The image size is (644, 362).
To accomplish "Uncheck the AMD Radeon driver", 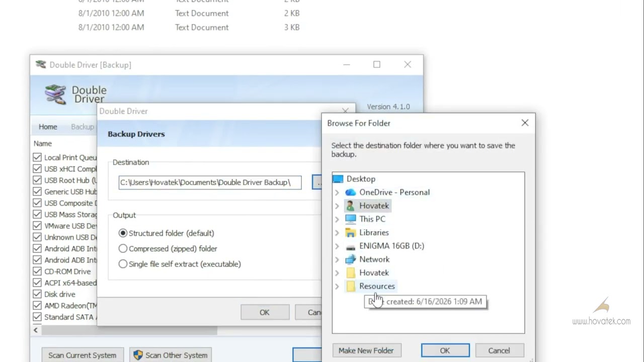I will pos(37,306).
